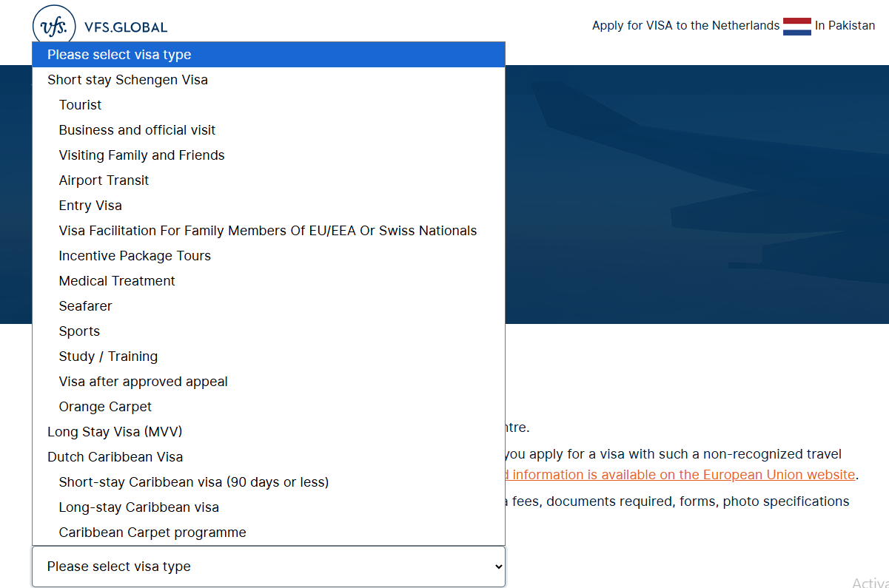Open the European Union website information link
The image size is (889, 588).
pos(680,475)
